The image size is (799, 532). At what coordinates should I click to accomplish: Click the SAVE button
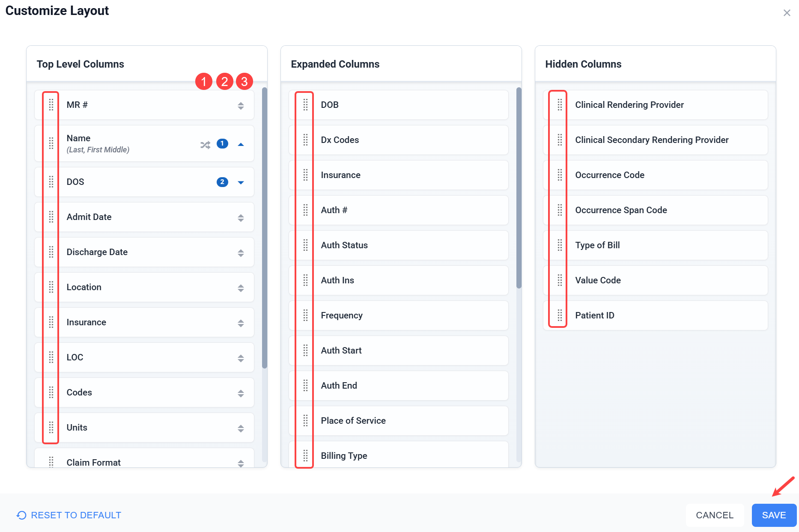[x=774, y=515]
